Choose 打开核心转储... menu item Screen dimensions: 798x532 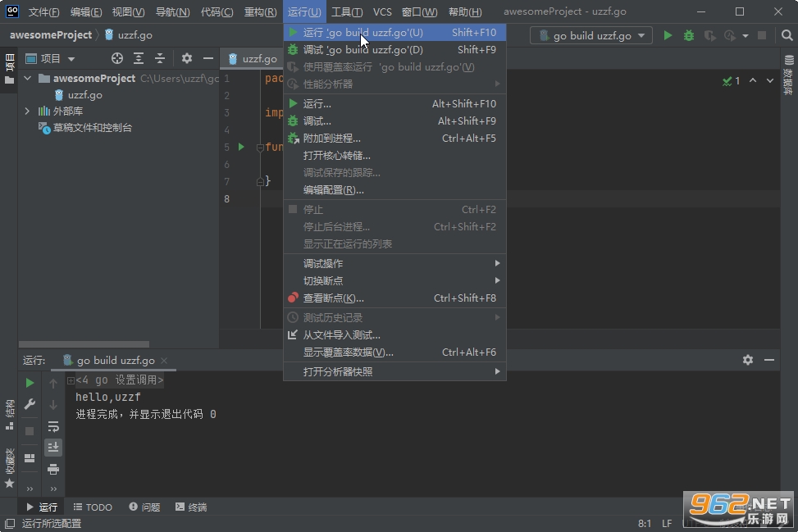pyautogui.click(x=394, y=156)
